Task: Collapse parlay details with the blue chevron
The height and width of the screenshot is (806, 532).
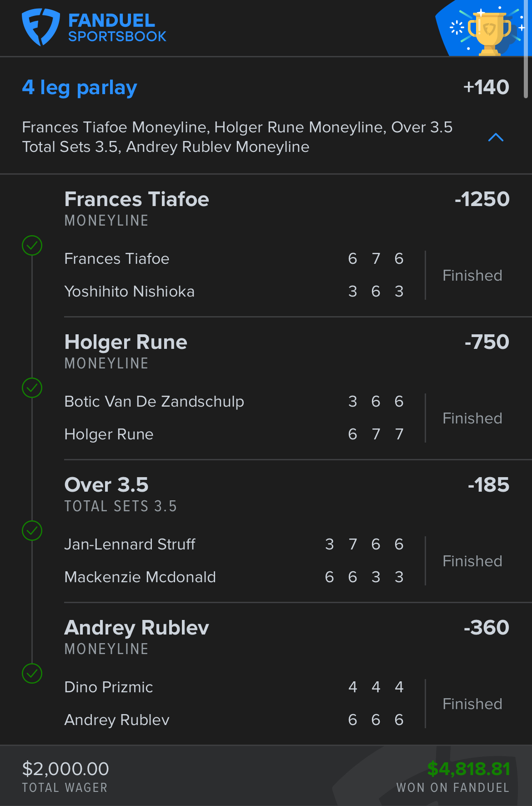Action: (496, 137)
